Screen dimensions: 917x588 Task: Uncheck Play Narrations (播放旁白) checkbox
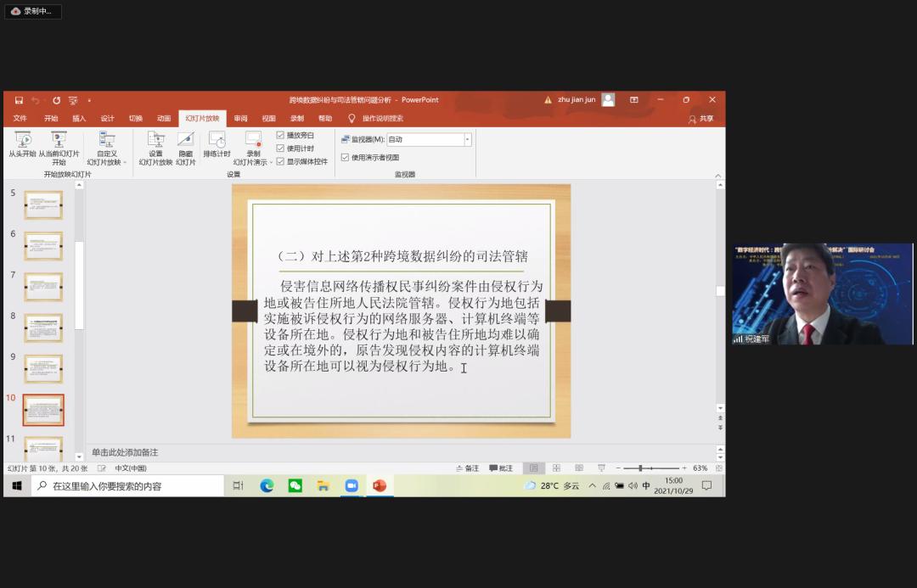pyautogui.click(x=281, y=135)
